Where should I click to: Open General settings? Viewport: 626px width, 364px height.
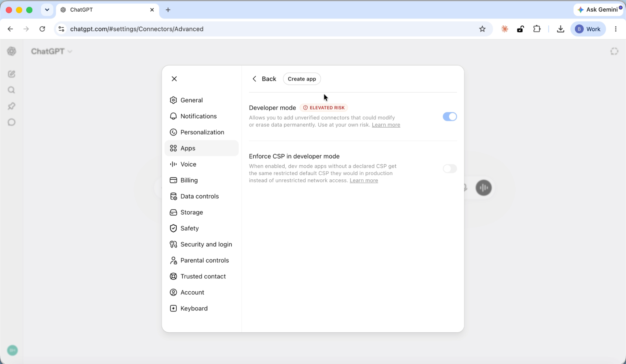201,100
